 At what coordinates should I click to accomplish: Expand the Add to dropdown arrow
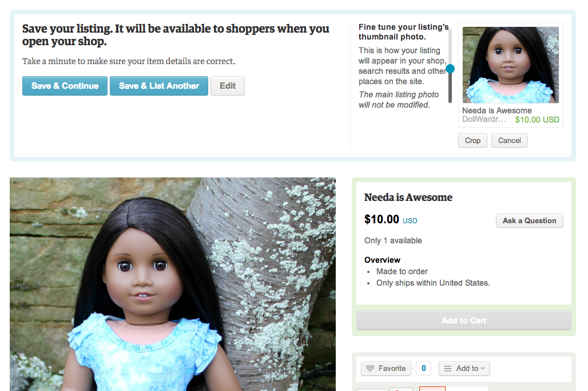click(x=483, y=369)
